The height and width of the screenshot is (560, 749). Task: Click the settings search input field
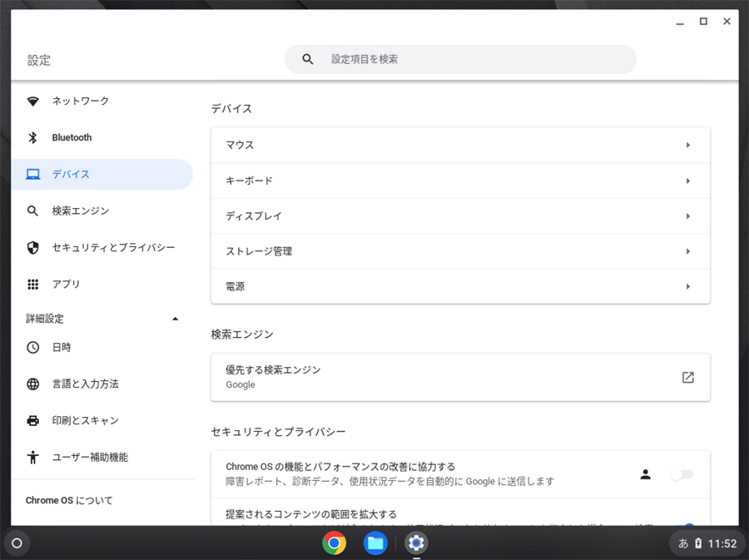click(x=474, y=60)
